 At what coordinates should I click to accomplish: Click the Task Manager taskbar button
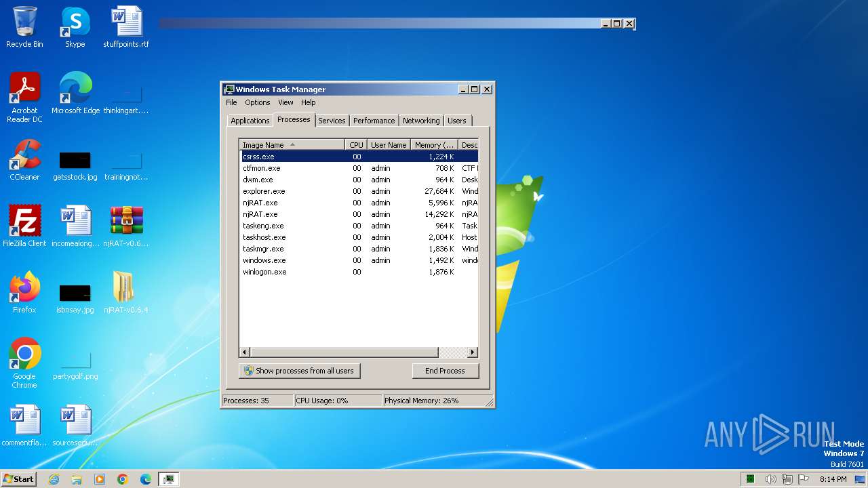tap(169, 479)
